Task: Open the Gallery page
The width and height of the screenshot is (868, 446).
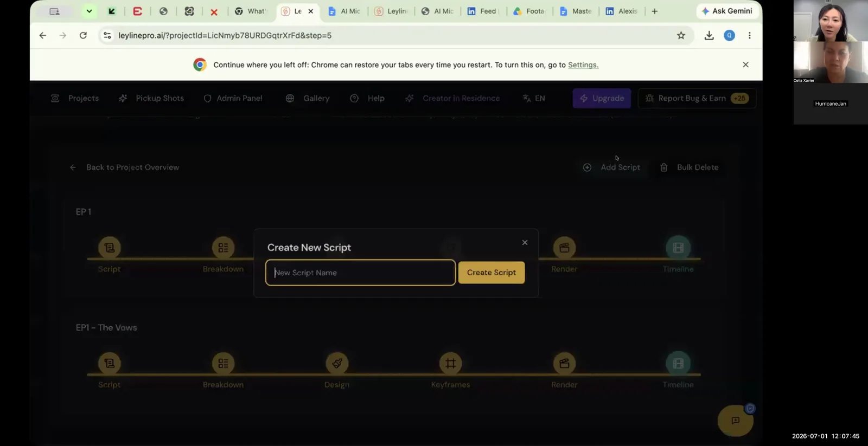Action: (308, 98)
